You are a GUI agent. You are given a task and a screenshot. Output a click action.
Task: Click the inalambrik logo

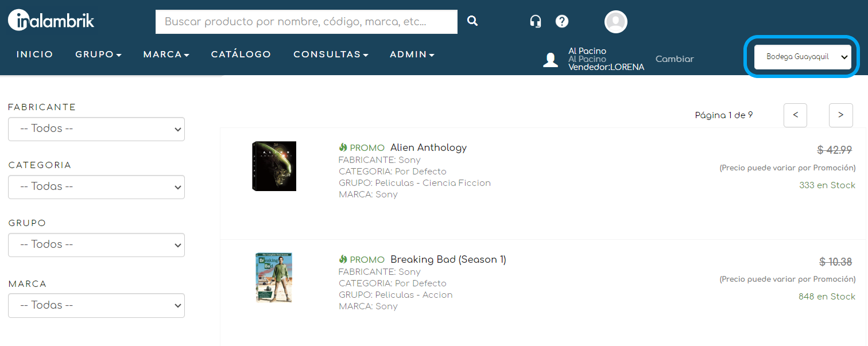pyautogui.click(x=51, y=21)
